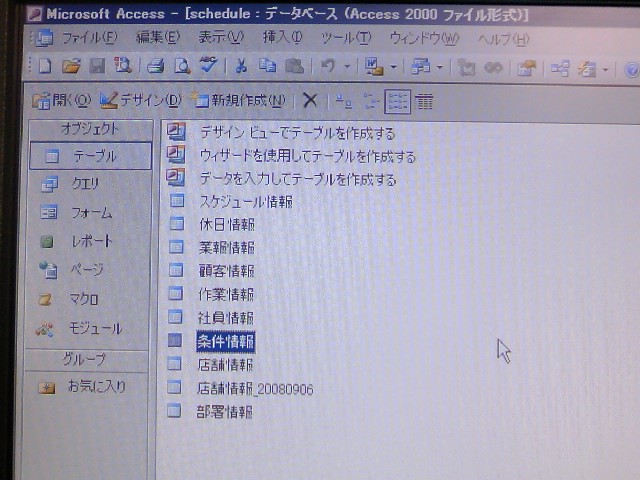Click the Script Editor toolbar icon
This screenshot has height=480, width=640.
(x=493, y=68)
